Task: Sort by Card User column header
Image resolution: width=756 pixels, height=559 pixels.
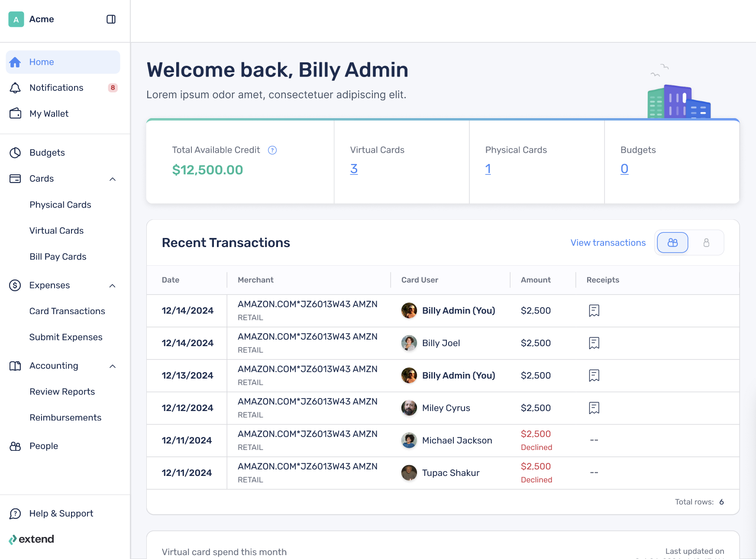Action: 420,280
